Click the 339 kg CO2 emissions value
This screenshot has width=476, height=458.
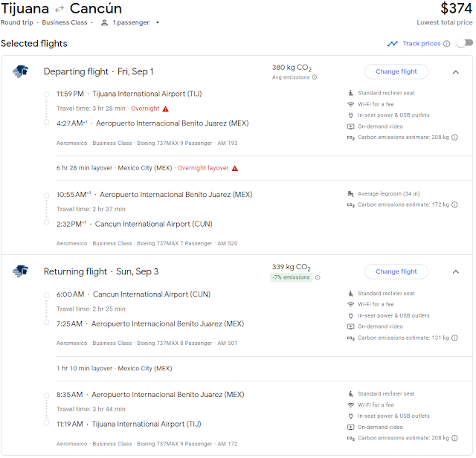coord(292,268)
